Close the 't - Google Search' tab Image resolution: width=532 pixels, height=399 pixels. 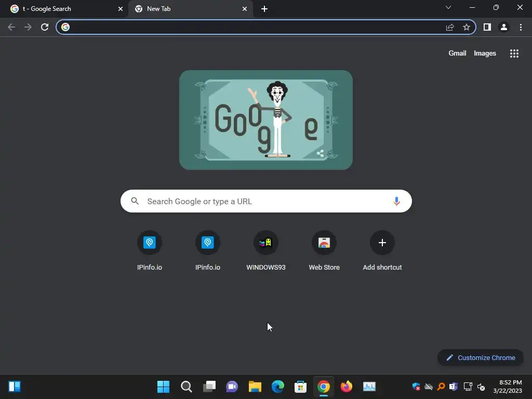coord(121,9)
